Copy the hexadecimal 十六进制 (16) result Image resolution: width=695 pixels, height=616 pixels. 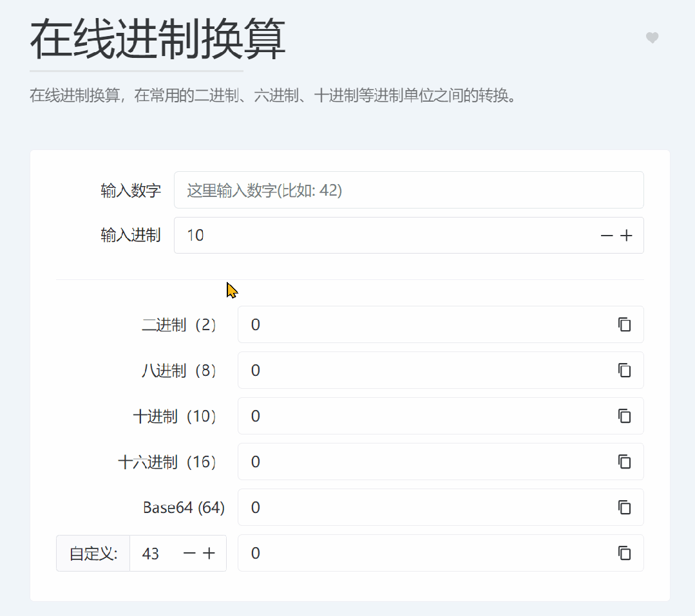click(625, 462)
